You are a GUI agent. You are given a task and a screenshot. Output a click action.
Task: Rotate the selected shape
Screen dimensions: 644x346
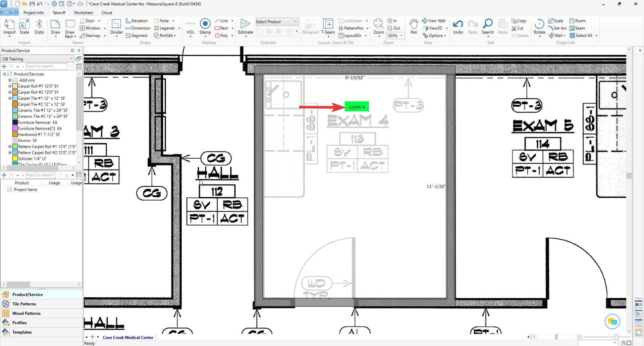pos(539,28)
